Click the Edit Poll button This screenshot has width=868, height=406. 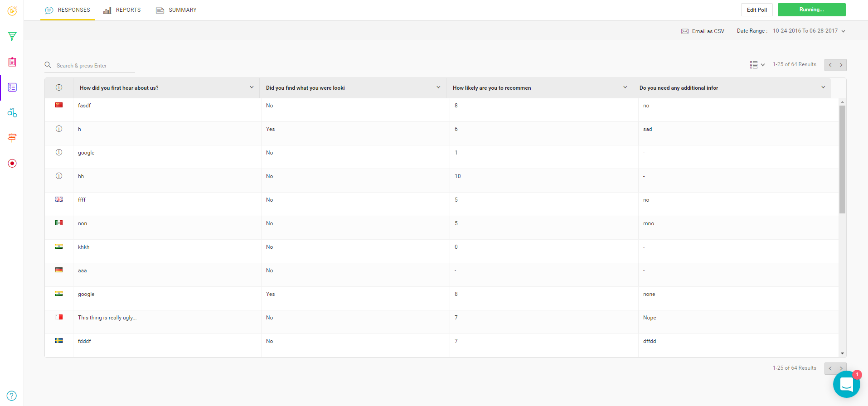(x=756, y=10)
